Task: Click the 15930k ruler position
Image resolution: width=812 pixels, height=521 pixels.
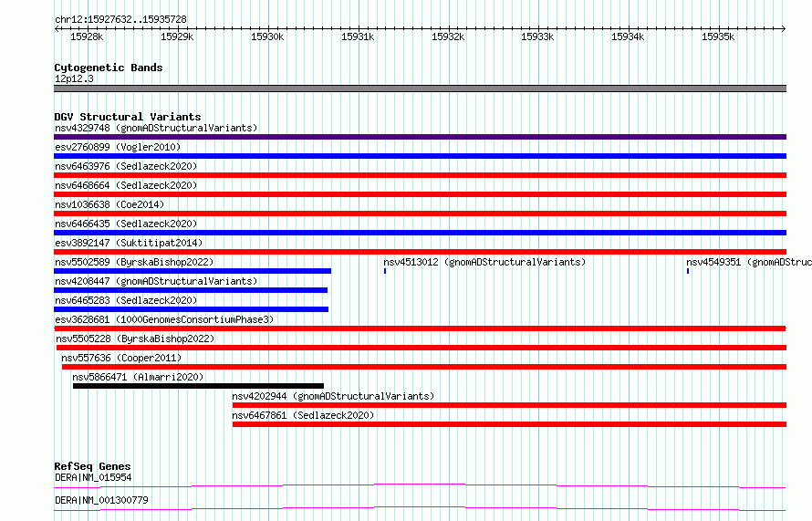Action: [x=267, y=36]
